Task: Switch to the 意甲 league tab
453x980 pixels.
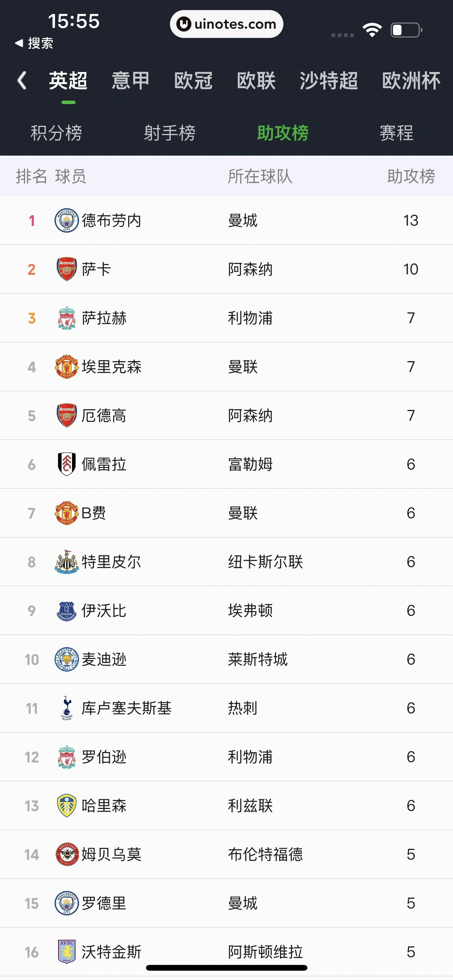Action: [x=130, y=81]
